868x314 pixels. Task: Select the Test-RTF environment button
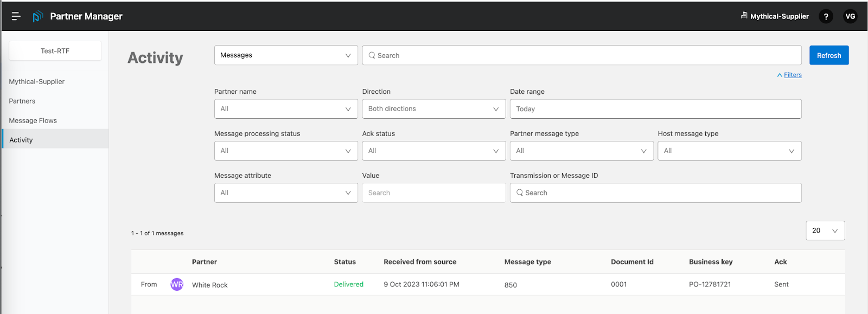55,51
